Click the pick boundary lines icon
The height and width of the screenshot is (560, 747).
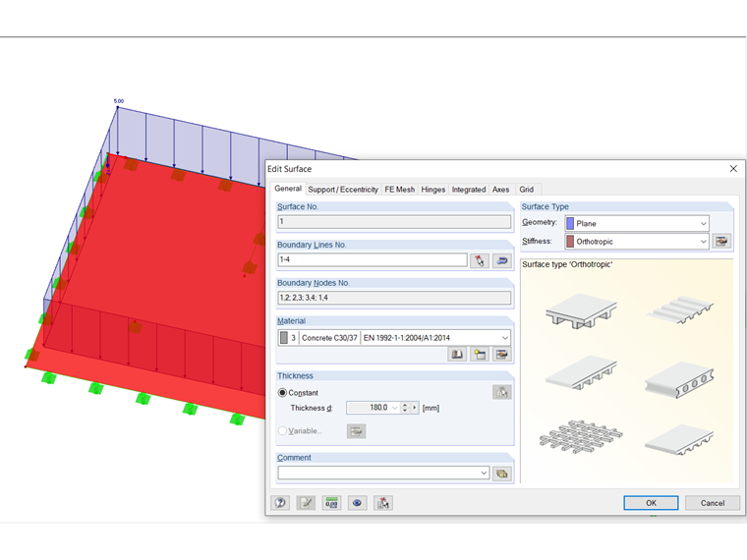coord(480,260)
